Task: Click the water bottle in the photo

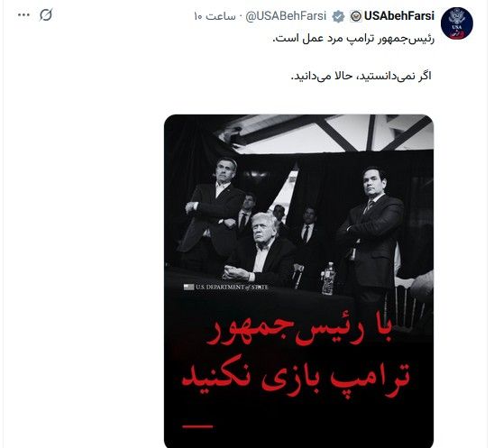Action: tap(328, 279)
